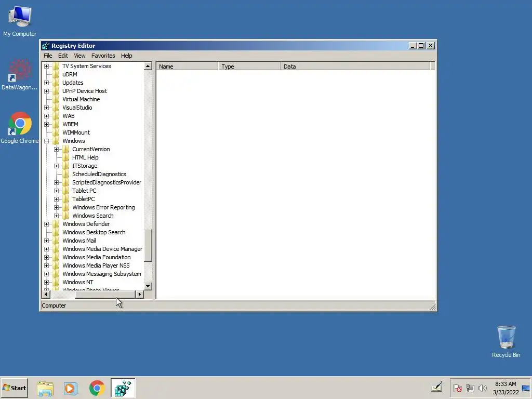This screenshot has height=399, width=532.
Task: Click the Registry Editor taskbar button
Action: click(x=123, y=388)
